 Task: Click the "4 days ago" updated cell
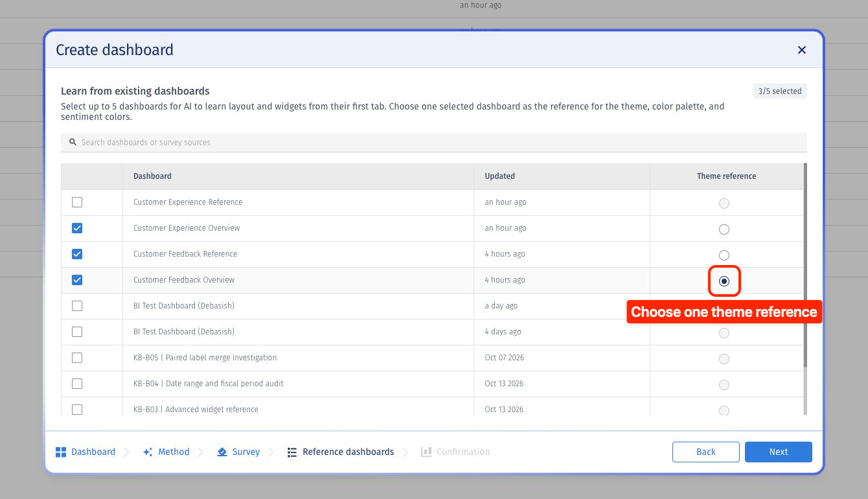coord(503,332)
